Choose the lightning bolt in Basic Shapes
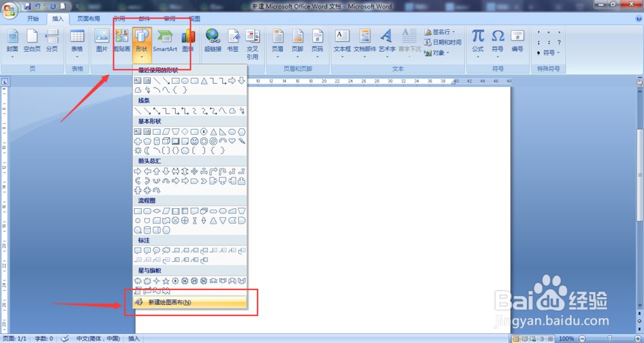The image size is (644, 343). click(241, 141)
